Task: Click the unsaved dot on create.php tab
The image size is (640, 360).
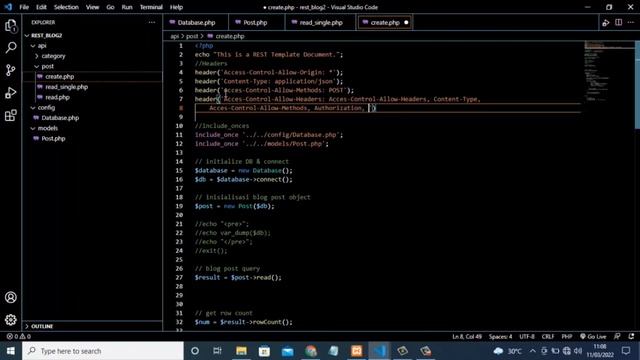Action: click(406, 22)
